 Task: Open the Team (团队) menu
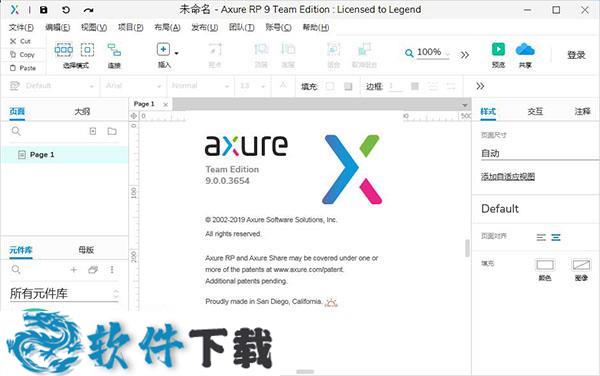pos(241,28)
